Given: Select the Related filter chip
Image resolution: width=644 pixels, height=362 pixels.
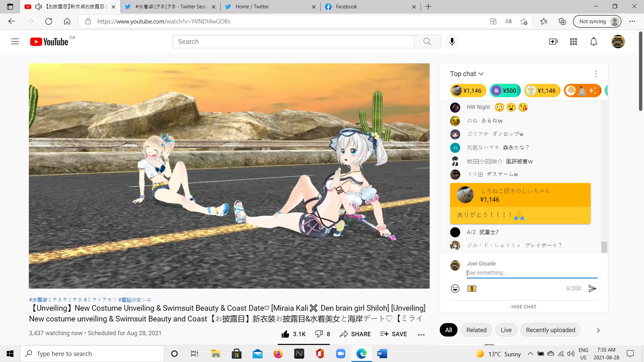Looking at the screenshot, I should click(476, 330).
